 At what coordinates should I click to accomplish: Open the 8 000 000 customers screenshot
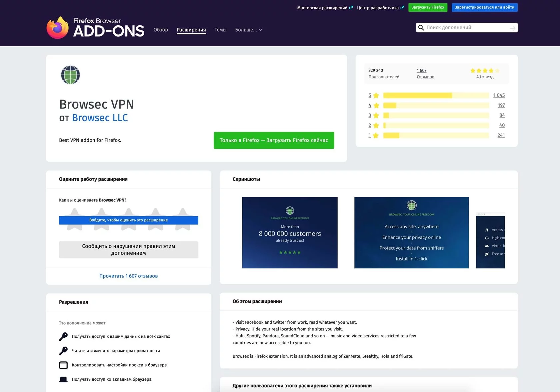point(290,232)
